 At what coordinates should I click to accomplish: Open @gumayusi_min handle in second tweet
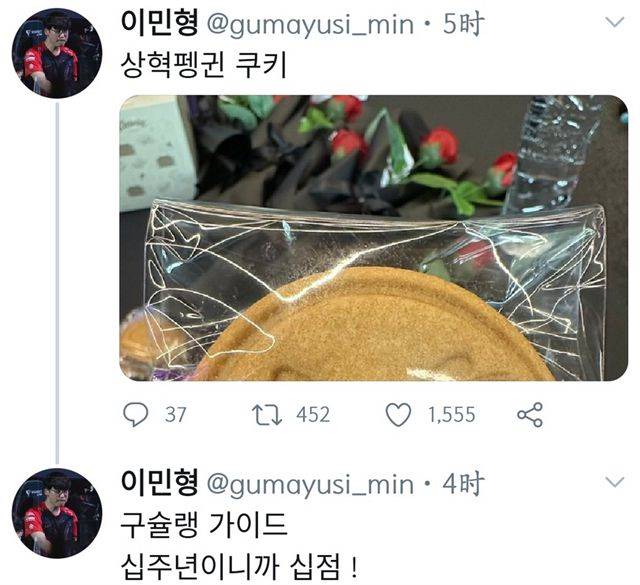pyautogui.click(x=310, y=484)
